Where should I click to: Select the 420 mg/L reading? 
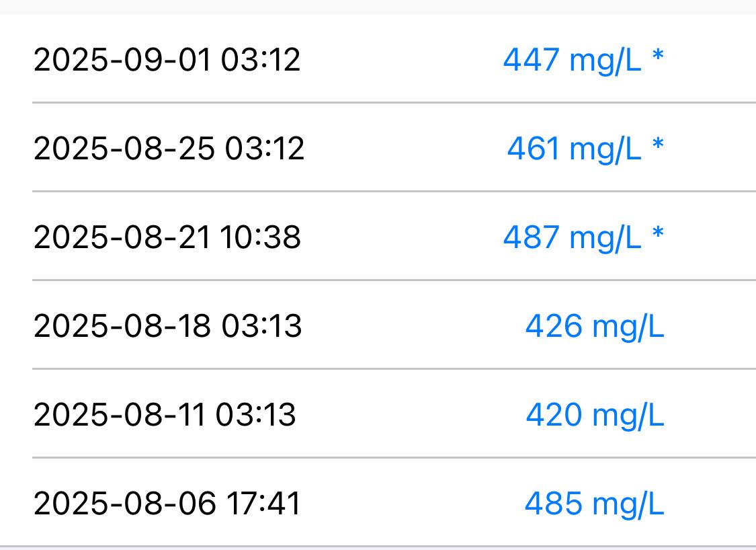click(595, 416)
